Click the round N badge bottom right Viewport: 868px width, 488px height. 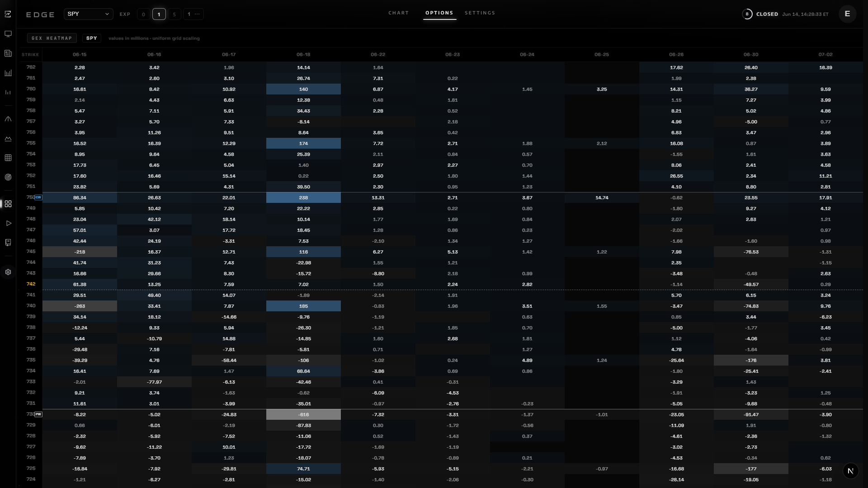850,471
